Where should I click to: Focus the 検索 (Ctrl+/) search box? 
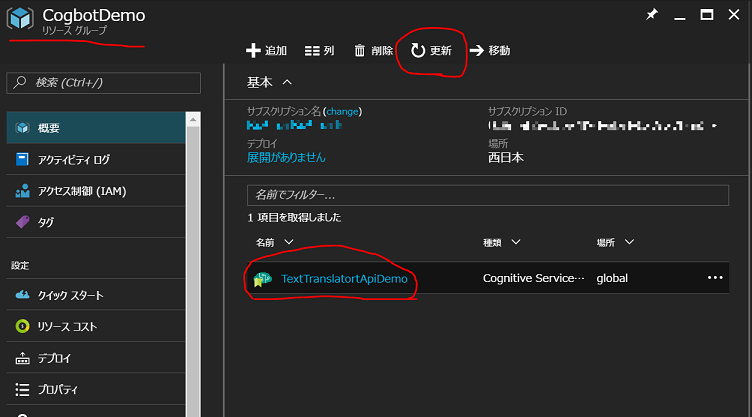pyautogui.click(x=104, y=83)
